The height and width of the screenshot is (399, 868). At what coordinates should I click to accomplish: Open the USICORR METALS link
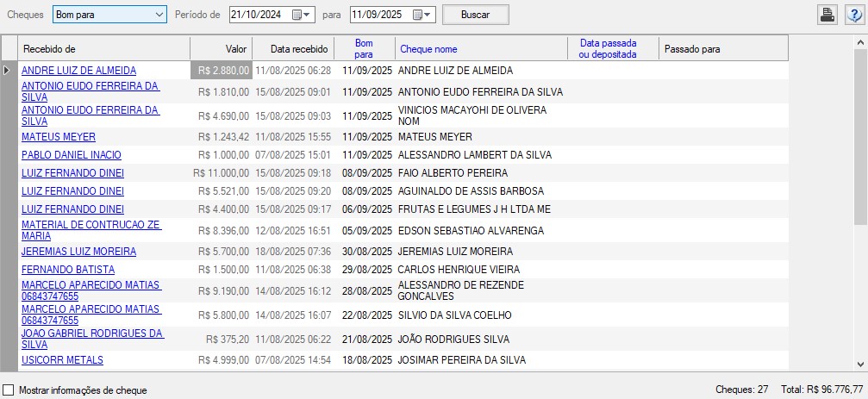coord(62,360)
